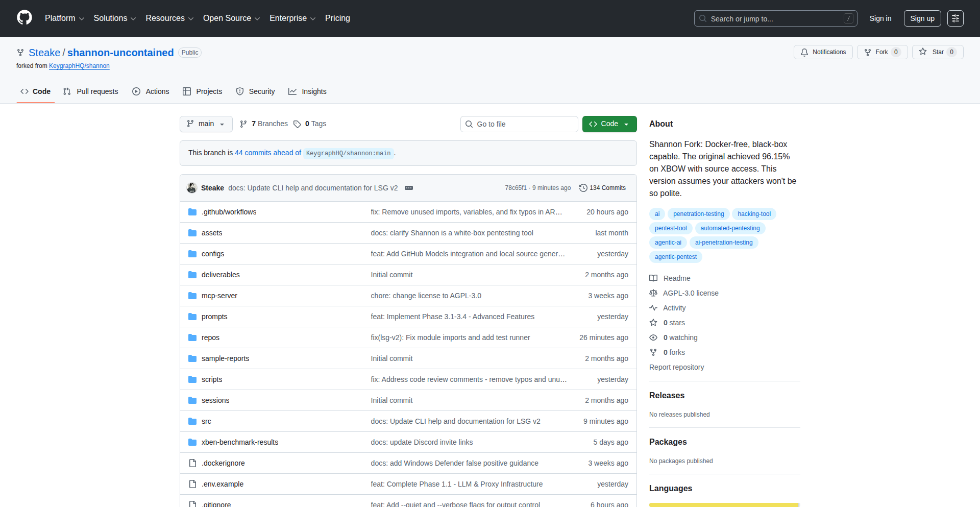The width and height of the screenshot is (980, 507).
Task: Open the AGPL-3.0 license link
Action: [x=691, y=293]
